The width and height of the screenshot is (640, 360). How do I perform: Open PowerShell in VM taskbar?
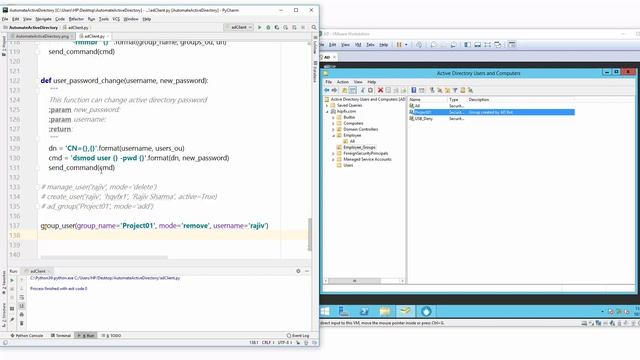[x=364, y=311]
